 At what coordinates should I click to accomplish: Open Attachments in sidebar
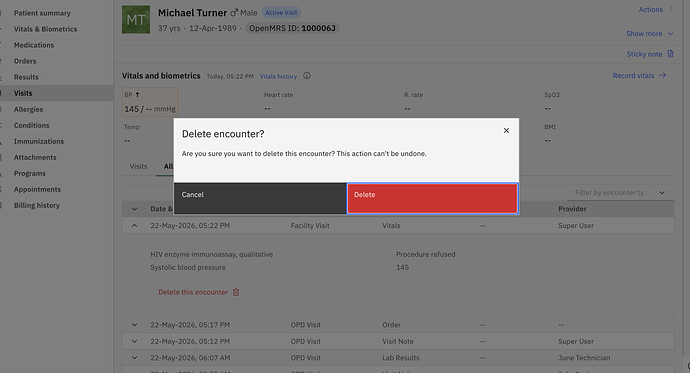click(35, 157)
